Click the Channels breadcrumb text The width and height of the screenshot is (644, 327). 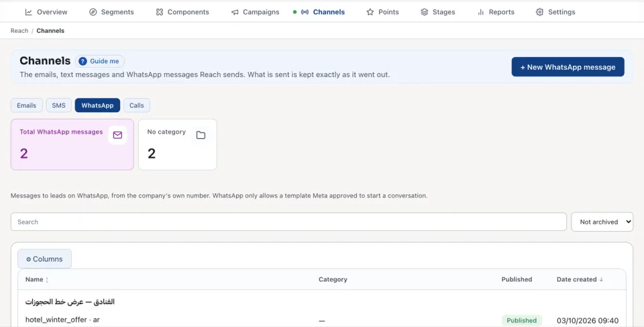tap(50, 30)
